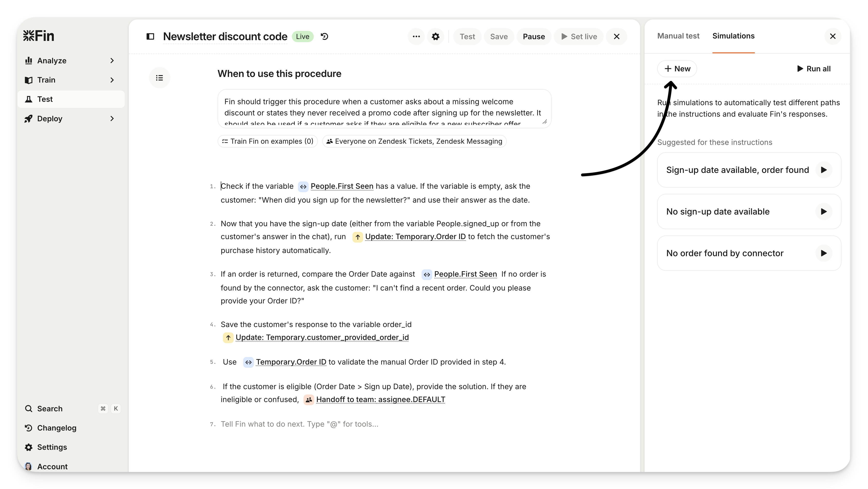The image size is (868, 489).
Task: Select the Simulations tab
Action: pos(733,36)
